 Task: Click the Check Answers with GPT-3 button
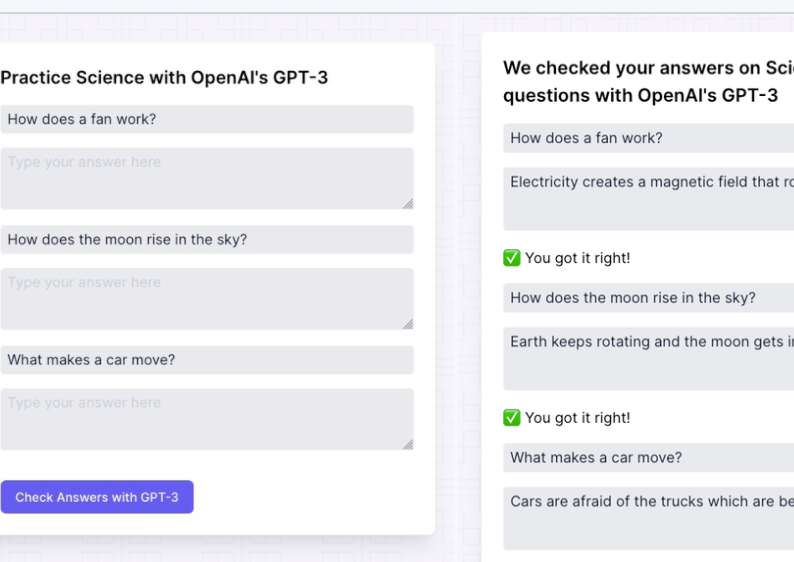(x=97, y=497)
